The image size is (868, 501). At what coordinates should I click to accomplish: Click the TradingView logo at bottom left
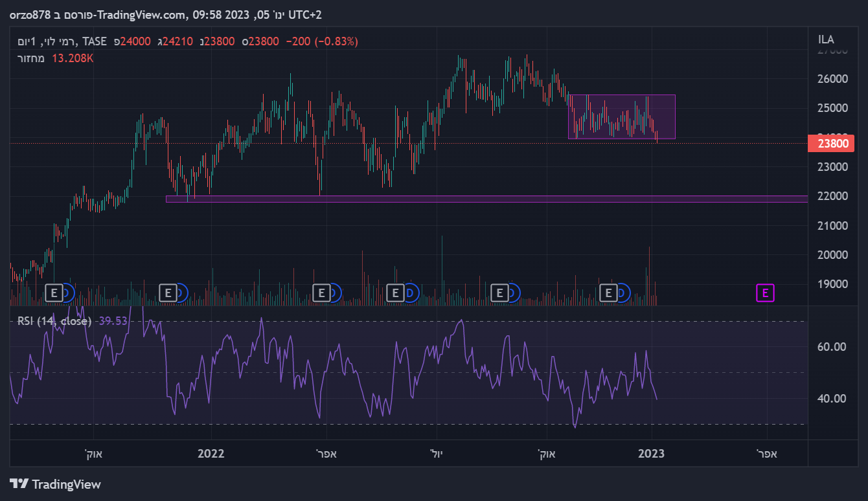pos(56,484)
